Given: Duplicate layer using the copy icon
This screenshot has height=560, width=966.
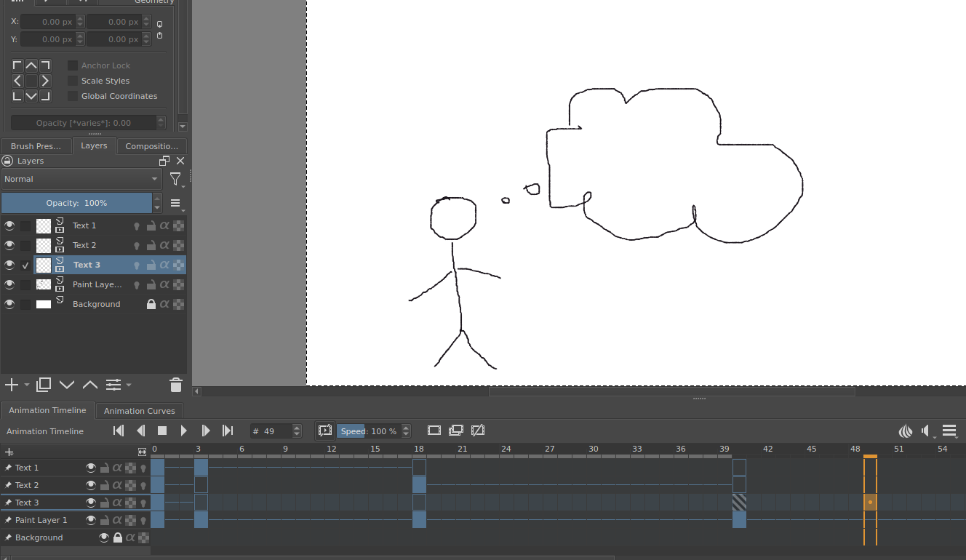Looking at the screenshot, I should tap(44, 385).
